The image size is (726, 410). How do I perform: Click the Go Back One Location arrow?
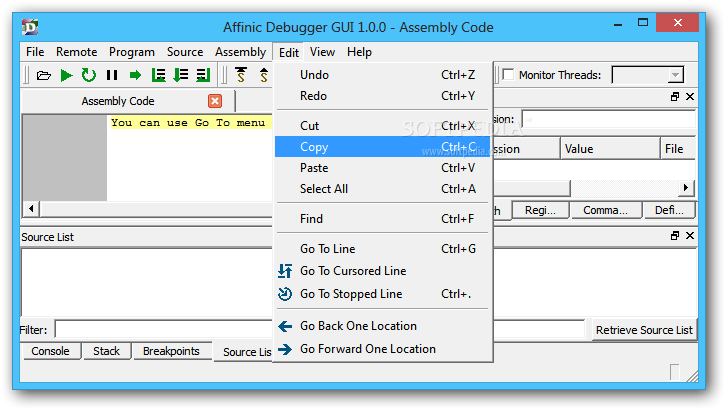coord(285,326)
